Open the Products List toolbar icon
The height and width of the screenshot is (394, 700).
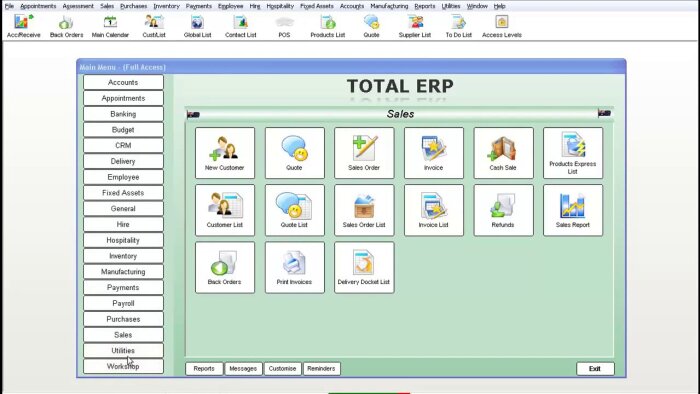click(x=328, y=26)
